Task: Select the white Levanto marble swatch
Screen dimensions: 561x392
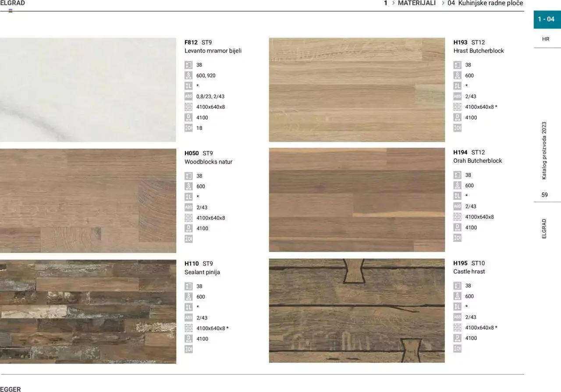Action: point(88,90)
